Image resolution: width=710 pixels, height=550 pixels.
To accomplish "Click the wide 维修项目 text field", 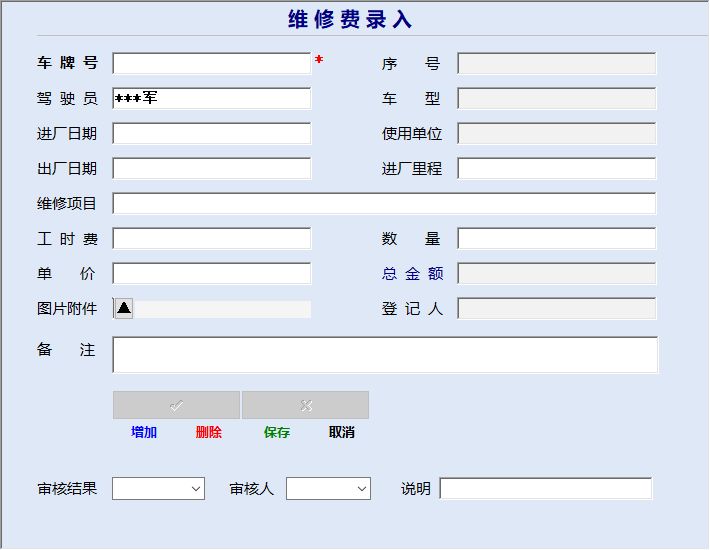I will point(384,203).
